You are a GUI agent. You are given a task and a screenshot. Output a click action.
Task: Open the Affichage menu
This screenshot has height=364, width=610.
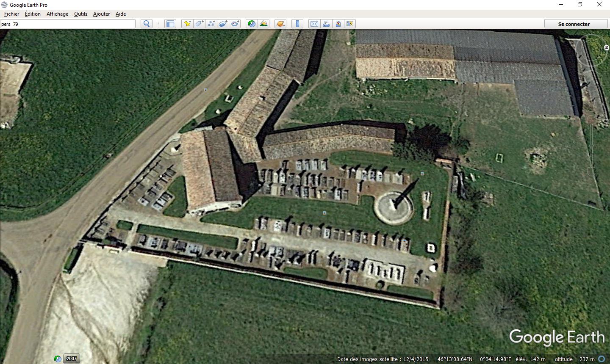click(57, 14)
